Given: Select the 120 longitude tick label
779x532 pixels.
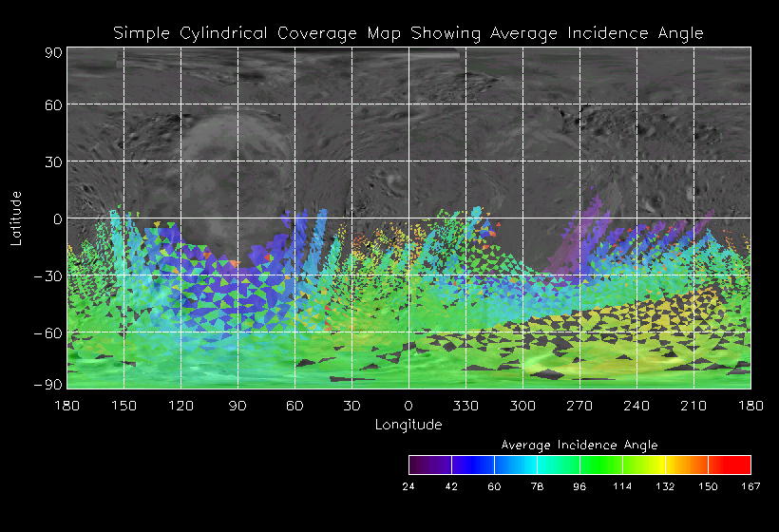Looking at the screenshot, I should tap(180, 406).
